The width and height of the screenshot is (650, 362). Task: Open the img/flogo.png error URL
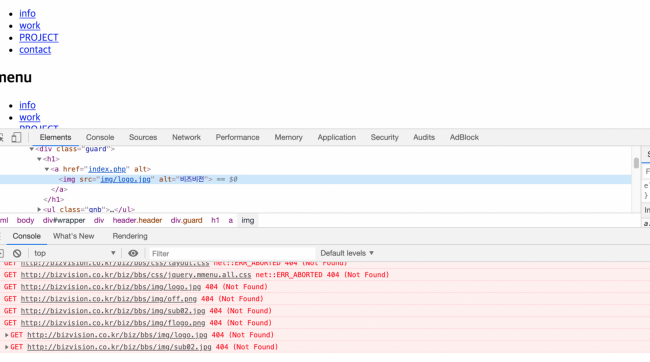(x=113, y=323)
